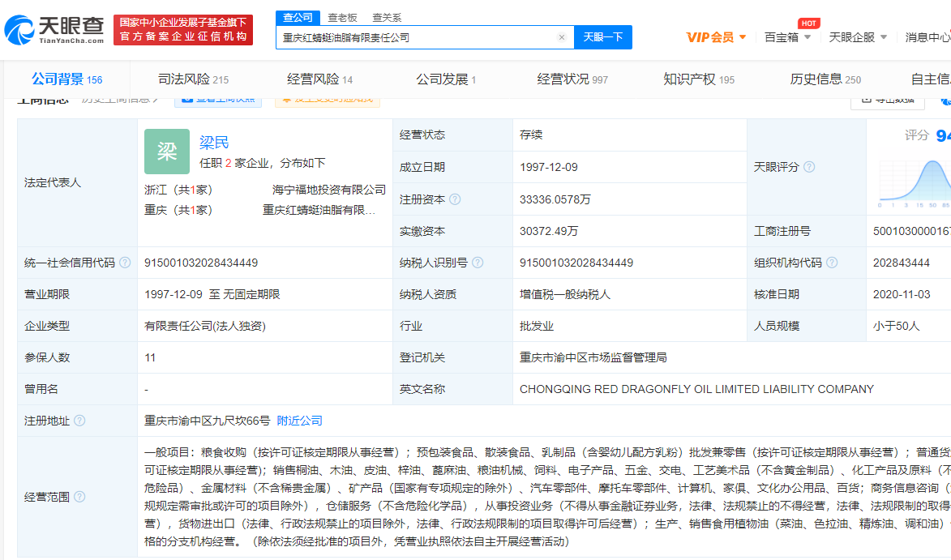Click the 天眼评分 help question icon
951x560 pixels.
click(x=808, y=167)
